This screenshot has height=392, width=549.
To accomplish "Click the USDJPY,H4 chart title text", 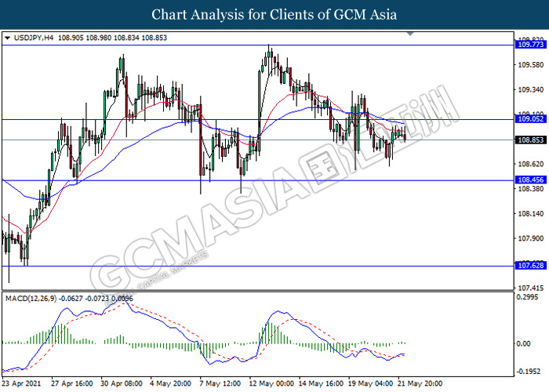I will [34, 38].
